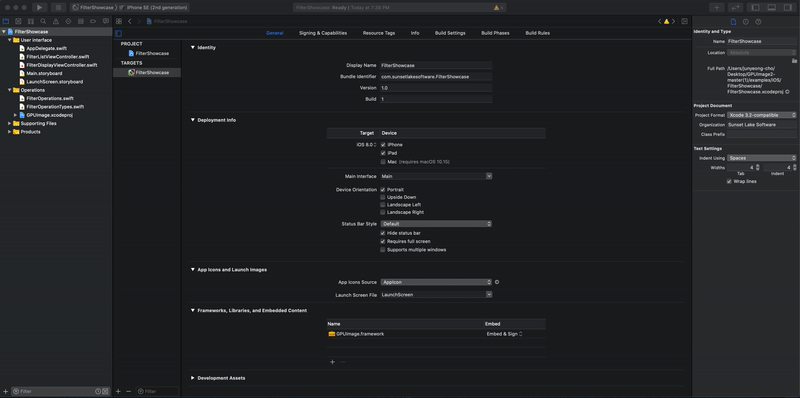Collapse App Icons and Launch Images section
The width and height of the screenshot is (800, 398).
click(x=192, y=269)
